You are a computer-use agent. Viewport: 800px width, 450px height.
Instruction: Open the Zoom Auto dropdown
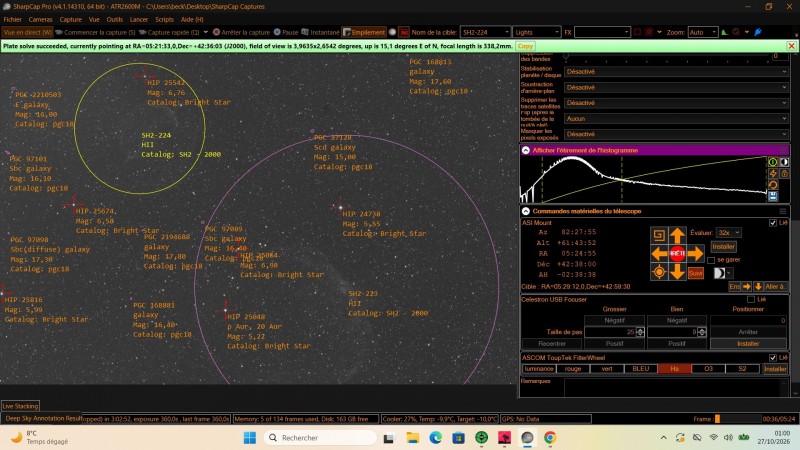(703, 32)
